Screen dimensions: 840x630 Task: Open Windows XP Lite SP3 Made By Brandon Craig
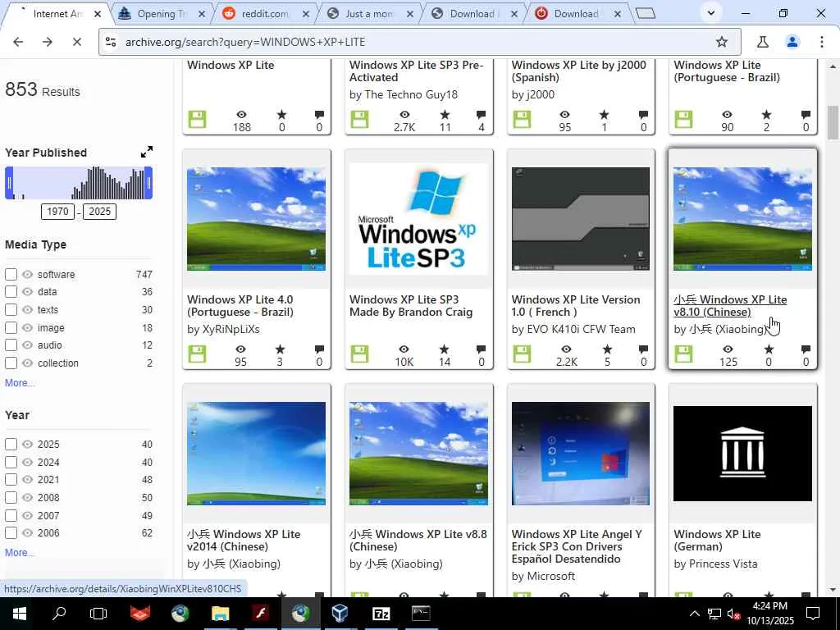[x=411, y=306]
